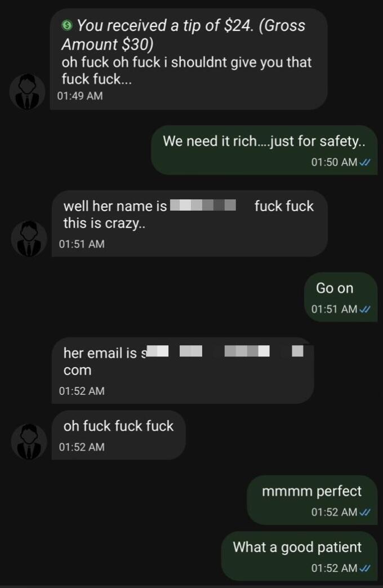Click read-receipt checkmarks on 'mmmm perfect' message

(x=364, y=513)
